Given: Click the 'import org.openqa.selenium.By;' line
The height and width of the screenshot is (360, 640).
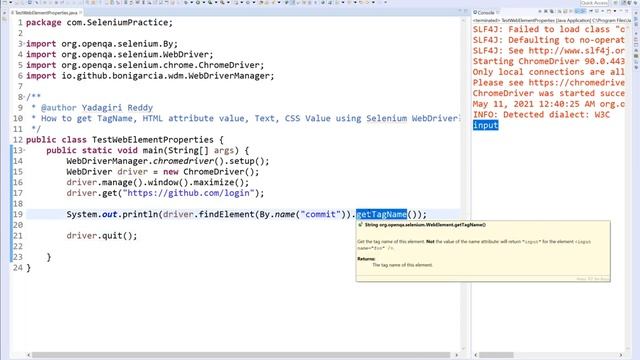Looking at the screenshot, I should [x=102, y=44].
